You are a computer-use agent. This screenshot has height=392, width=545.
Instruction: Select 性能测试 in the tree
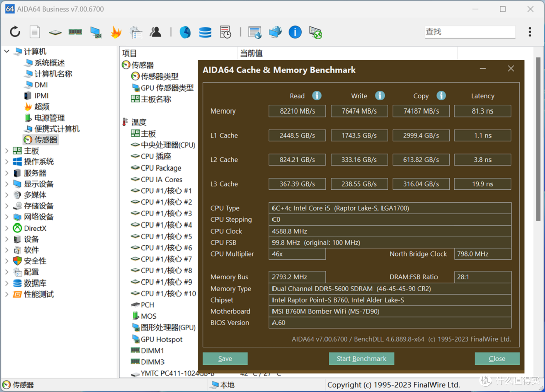pyautogui.click(x=38, y=294)
